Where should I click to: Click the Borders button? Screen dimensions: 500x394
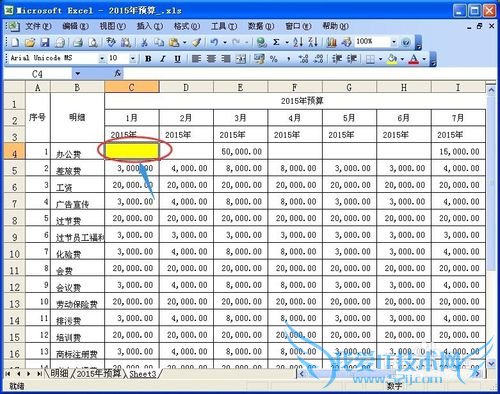click(x=370, y=59)
